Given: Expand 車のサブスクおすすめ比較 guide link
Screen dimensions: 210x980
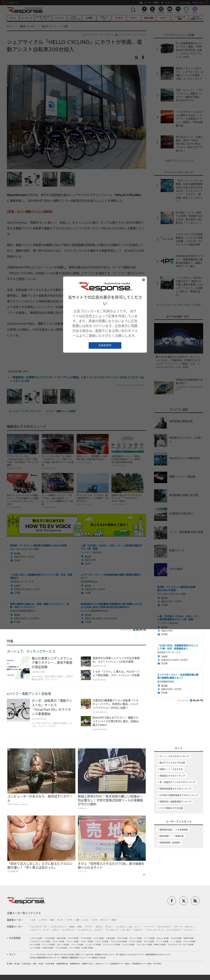Looking at the screenshot, I should point(172,763).
